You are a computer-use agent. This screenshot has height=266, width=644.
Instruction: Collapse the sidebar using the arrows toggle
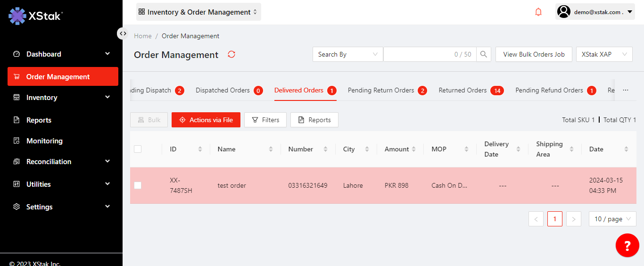coord(123,33)
